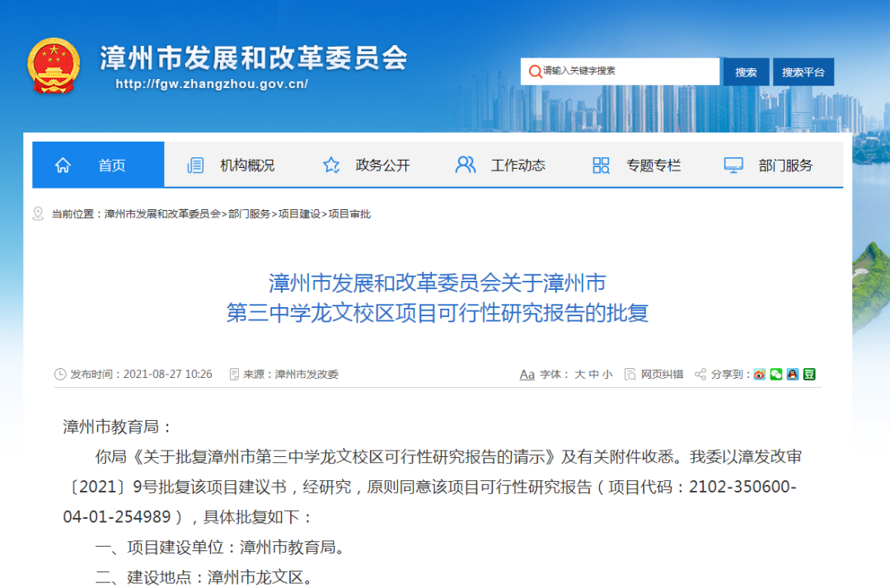Share article via WeChat icon
The width and height of the screenshot is (890, 588).
(x=775, y=374)
